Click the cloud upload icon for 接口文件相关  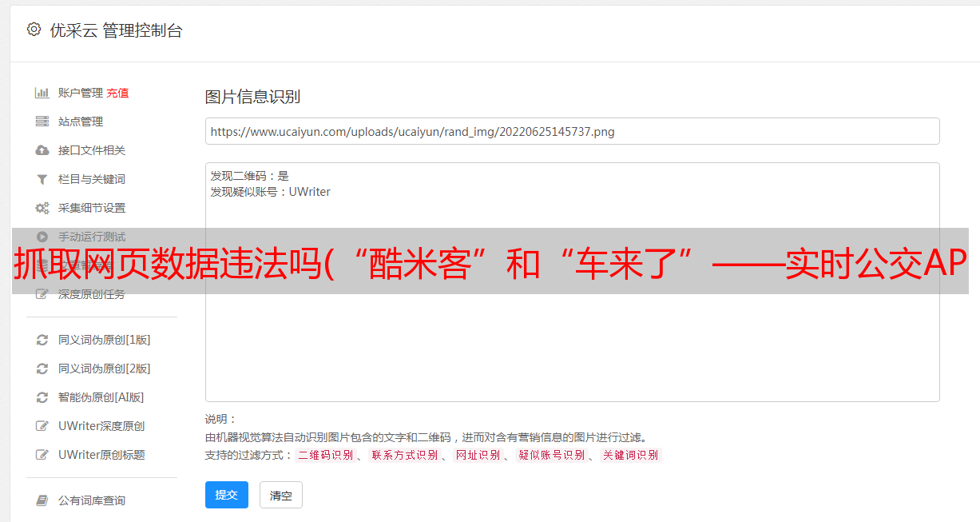click(x=42, y=150)
